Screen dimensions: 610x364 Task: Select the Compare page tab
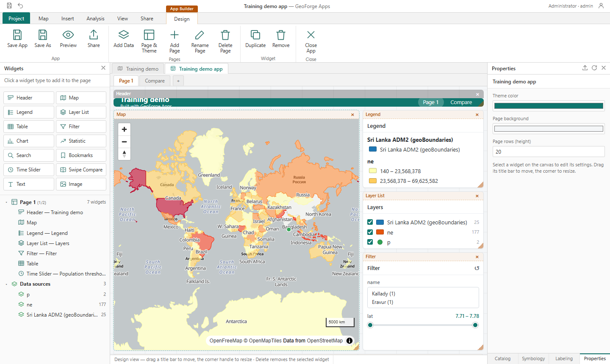(x=155, y=81)
